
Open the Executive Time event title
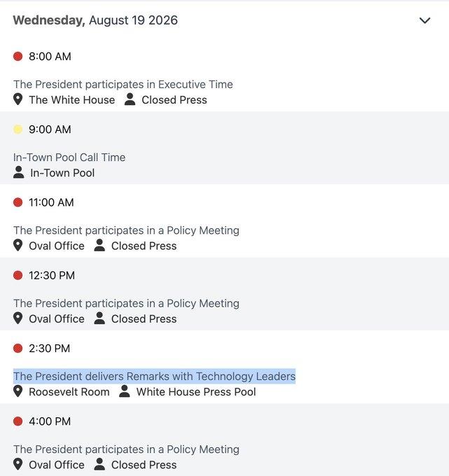click(123, 85)
